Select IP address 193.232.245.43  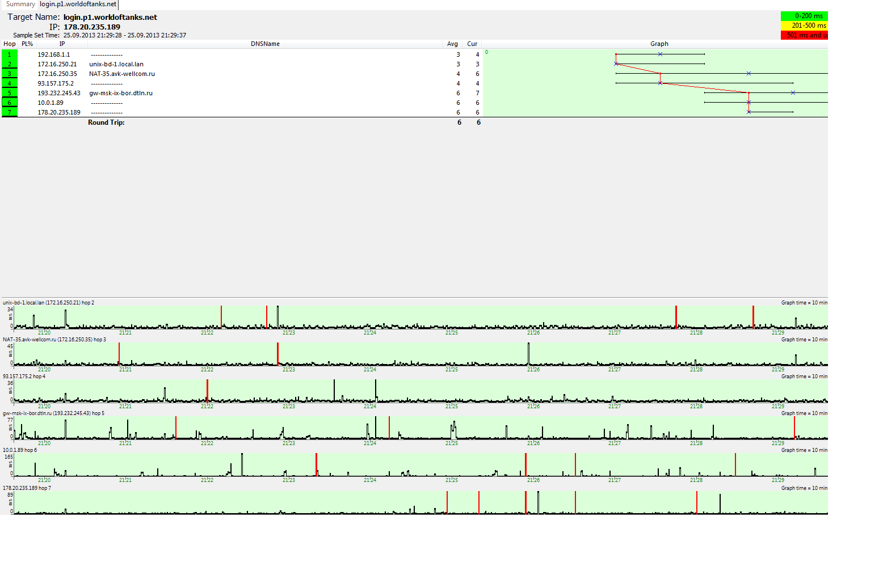point(59,93)
